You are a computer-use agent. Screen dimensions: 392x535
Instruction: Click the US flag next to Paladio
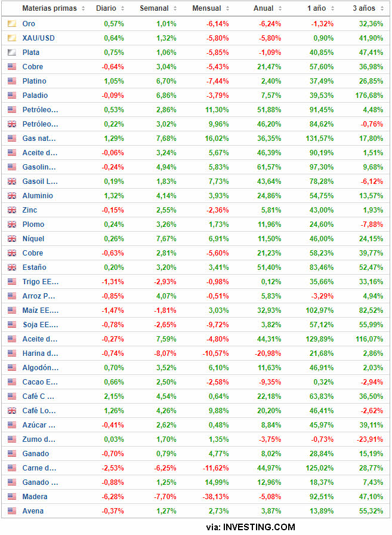pyautogui.click(x=12, y=96)
